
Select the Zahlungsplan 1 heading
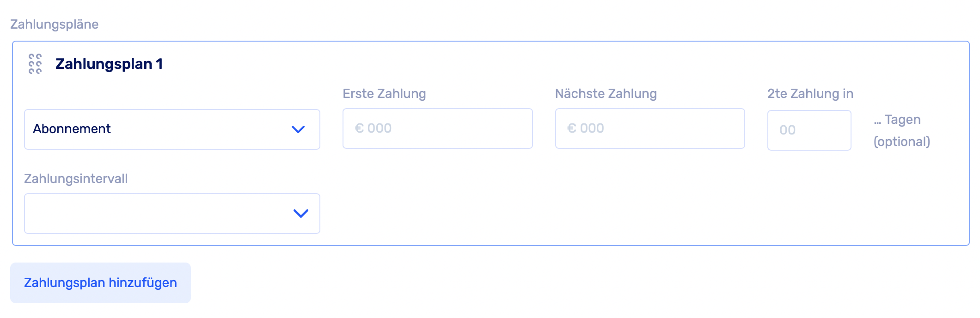pos(109,64)
